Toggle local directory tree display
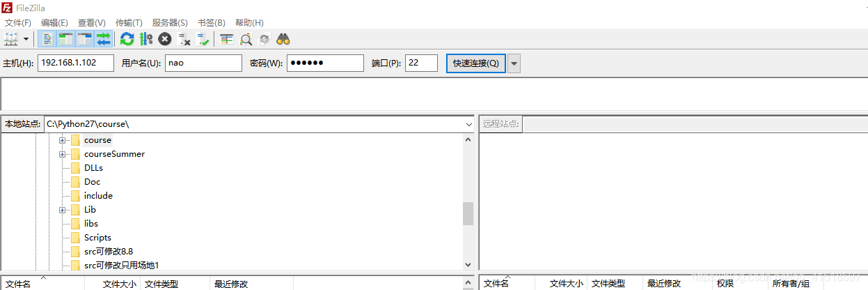 (65, 39)
